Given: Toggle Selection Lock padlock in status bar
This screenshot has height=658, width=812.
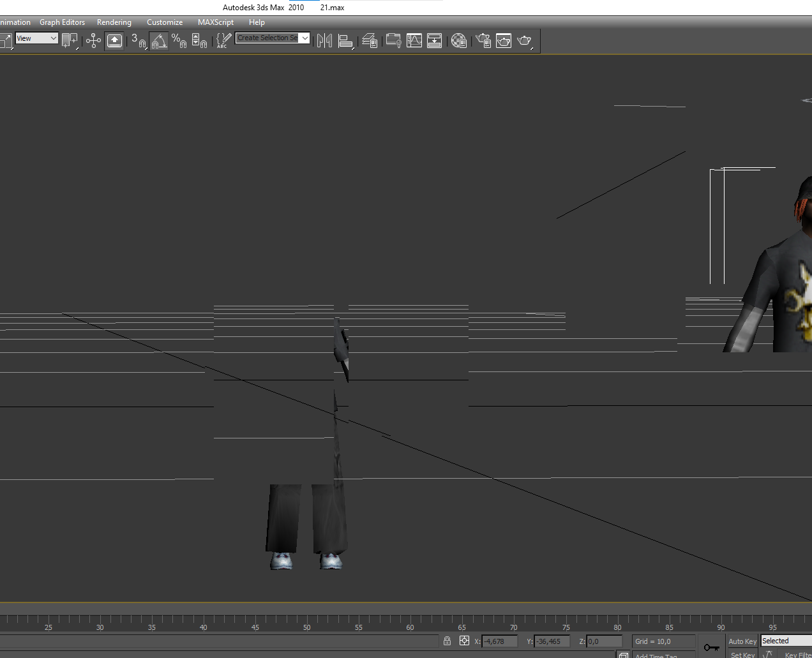Looking at the screenshot, I should coord(447,641).
